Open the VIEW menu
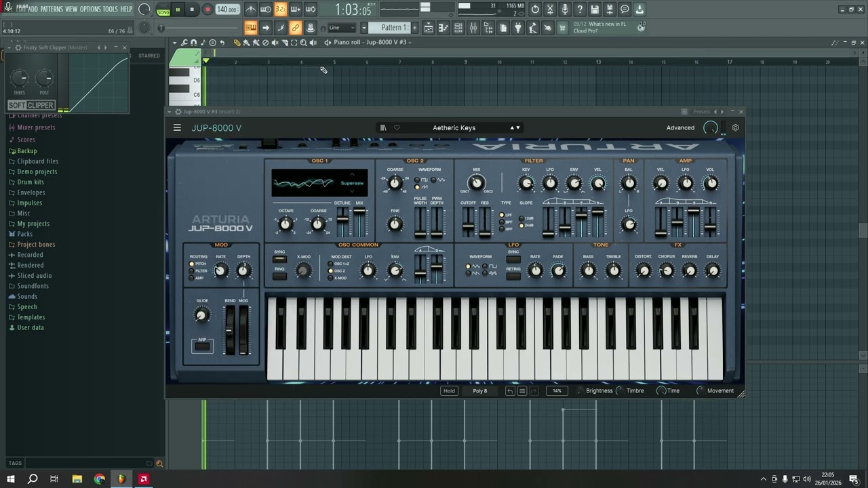Viewport: 868px width, 488px height. click(71, 9)
